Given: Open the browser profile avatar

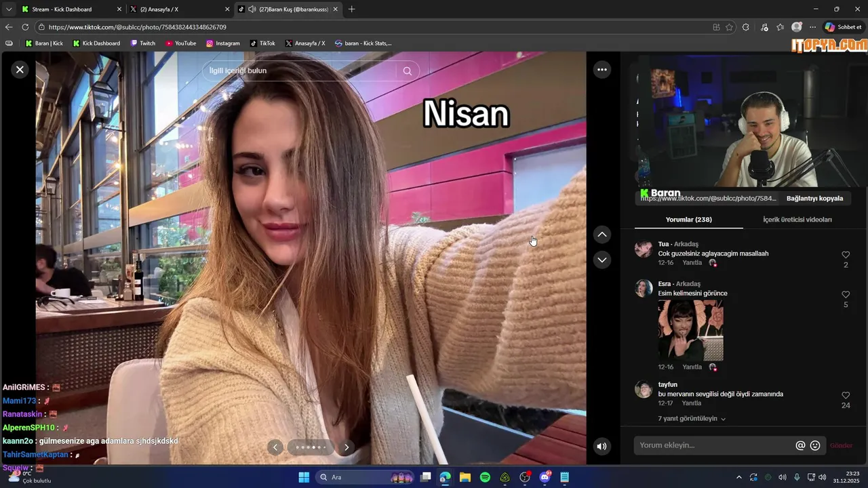Looking at the screenshot, I should [x=796, y=27].
